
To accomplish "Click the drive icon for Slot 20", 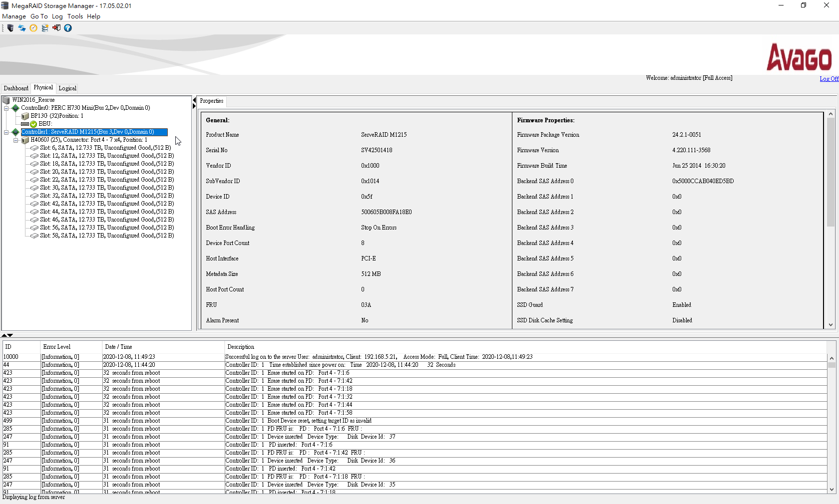I will click(34, 172).
